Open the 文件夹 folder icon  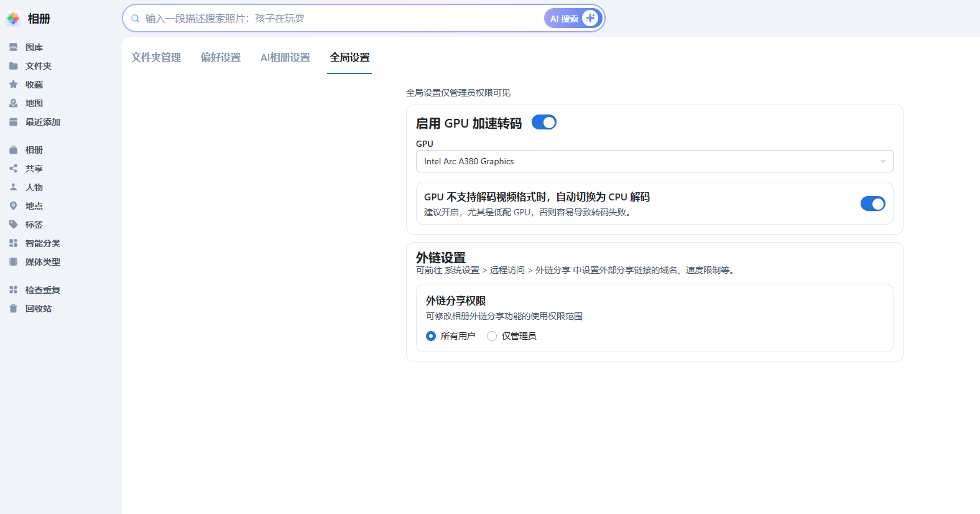[x=13, y=66]
